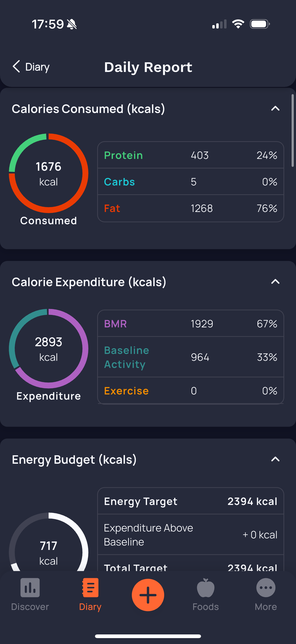Tap the muted bell icon in status bar
The height and width of the screenshot is (644, 296).
(72, 25)
